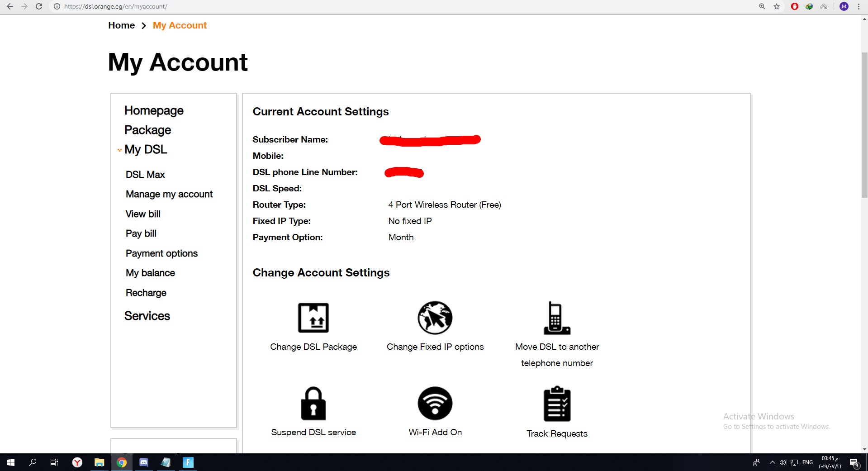Show hidden system tray icons chevron

pyautogui.click(x=772, y=462)
